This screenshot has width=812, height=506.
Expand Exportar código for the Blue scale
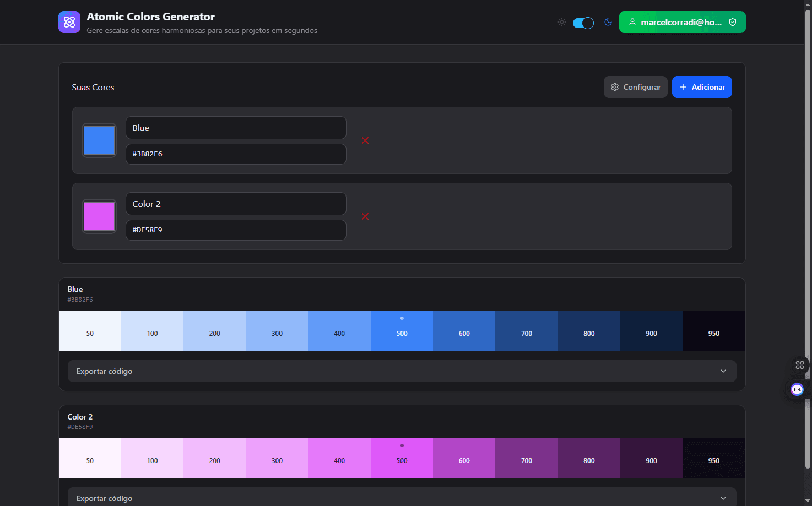pos(402,371)
